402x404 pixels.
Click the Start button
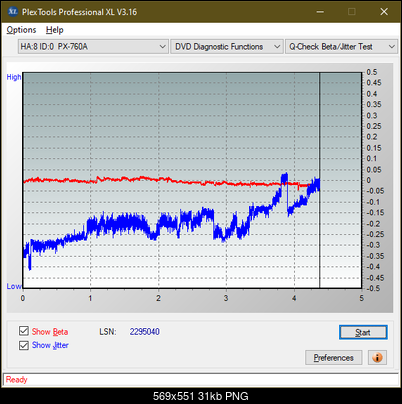tap(363, 332)
